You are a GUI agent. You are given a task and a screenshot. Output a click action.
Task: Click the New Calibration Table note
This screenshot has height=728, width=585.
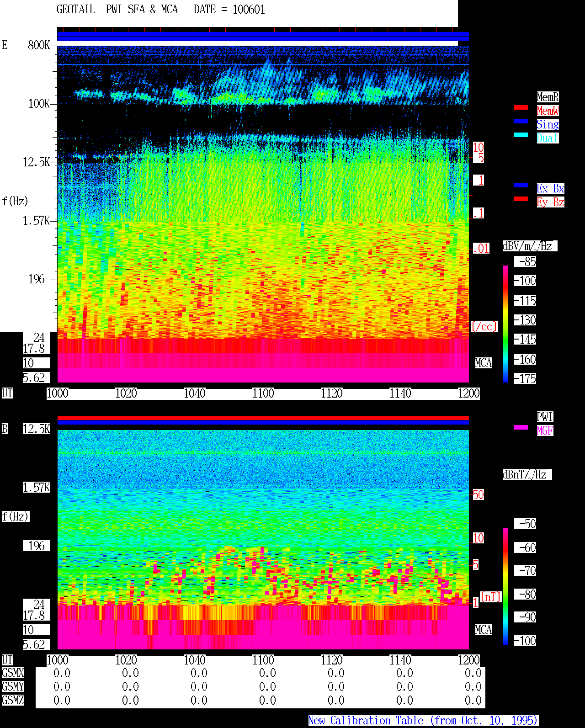point(423,720)
